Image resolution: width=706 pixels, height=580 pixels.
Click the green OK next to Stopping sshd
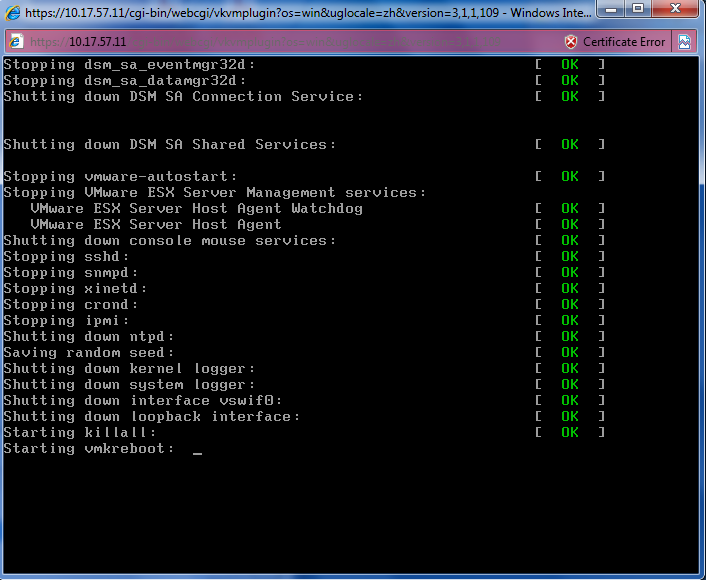[x=570, y=256]
